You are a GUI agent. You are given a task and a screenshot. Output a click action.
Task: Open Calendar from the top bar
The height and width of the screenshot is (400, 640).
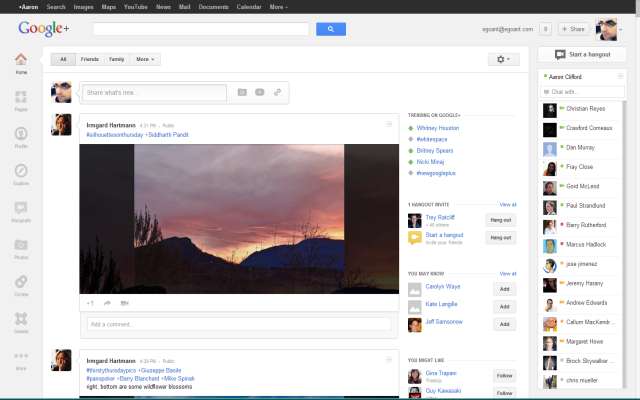(249, 7)
